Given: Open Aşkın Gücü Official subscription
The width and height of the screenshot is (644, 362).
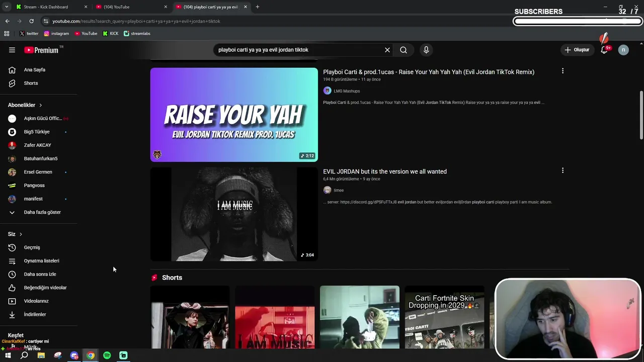Looking at the screenshot, I should (39, 119).
